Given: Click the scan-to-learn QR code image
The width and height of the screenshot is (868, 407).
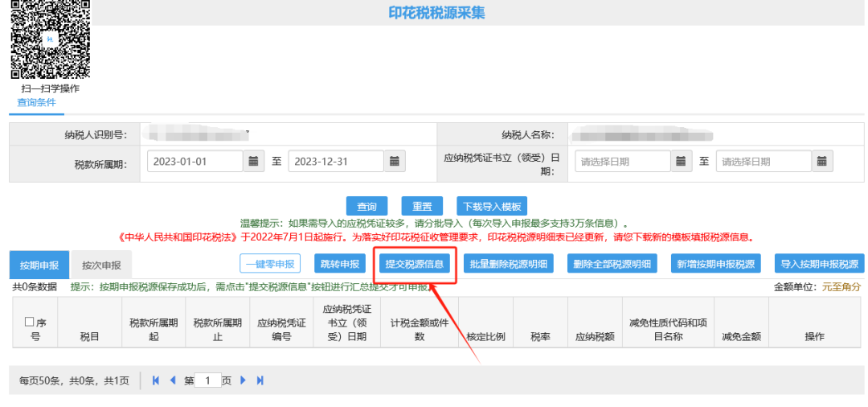Looking at the screenshot, I should point(49,39).
